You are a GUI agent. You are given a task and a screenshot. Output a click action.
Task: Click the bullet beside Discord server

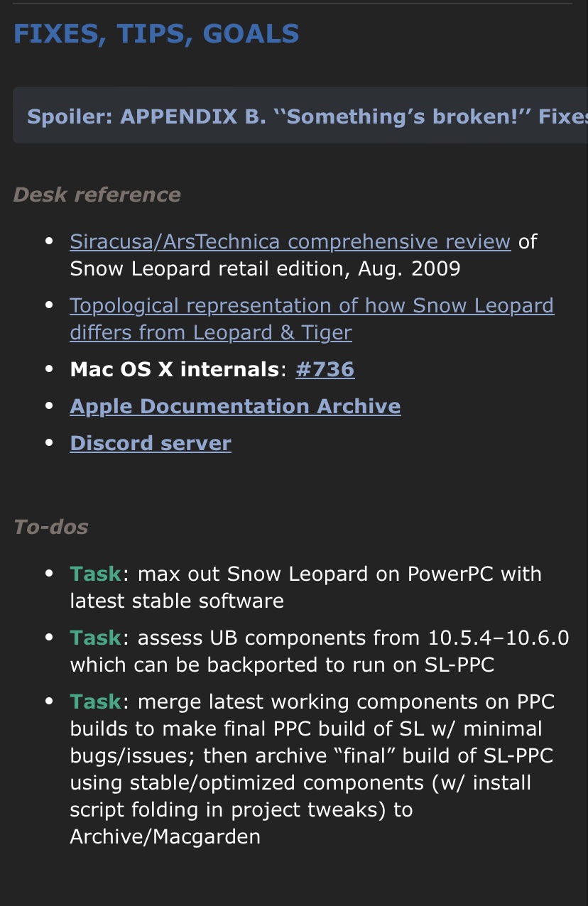coord(49,443)
